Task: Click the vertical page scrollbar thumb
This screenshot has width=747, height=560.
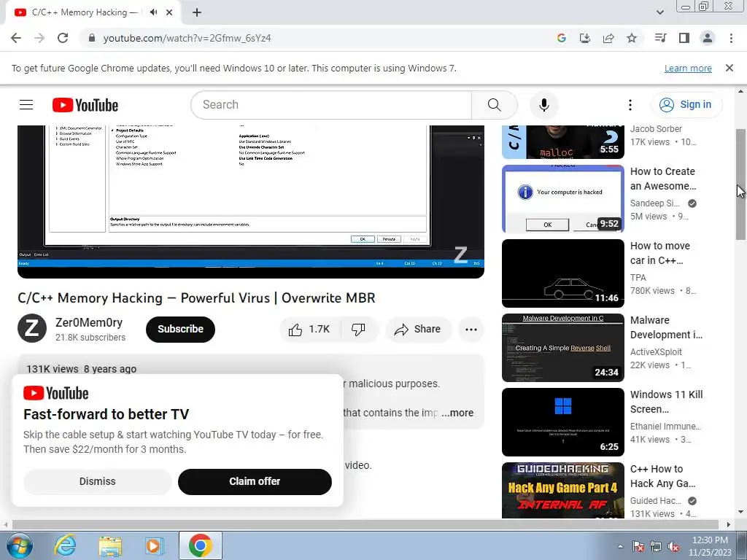Action: (x=741, y=184)
